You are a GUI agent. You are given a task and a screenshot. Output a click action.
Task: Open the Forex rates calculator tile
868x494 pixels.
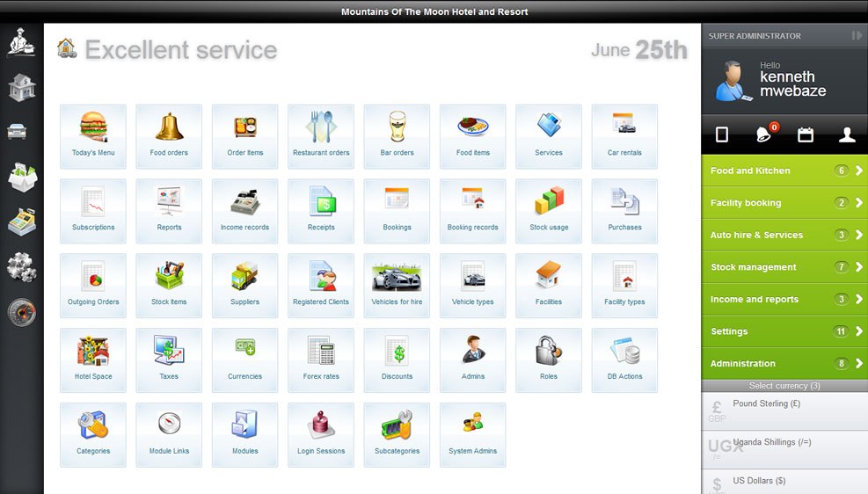(321, 360)
